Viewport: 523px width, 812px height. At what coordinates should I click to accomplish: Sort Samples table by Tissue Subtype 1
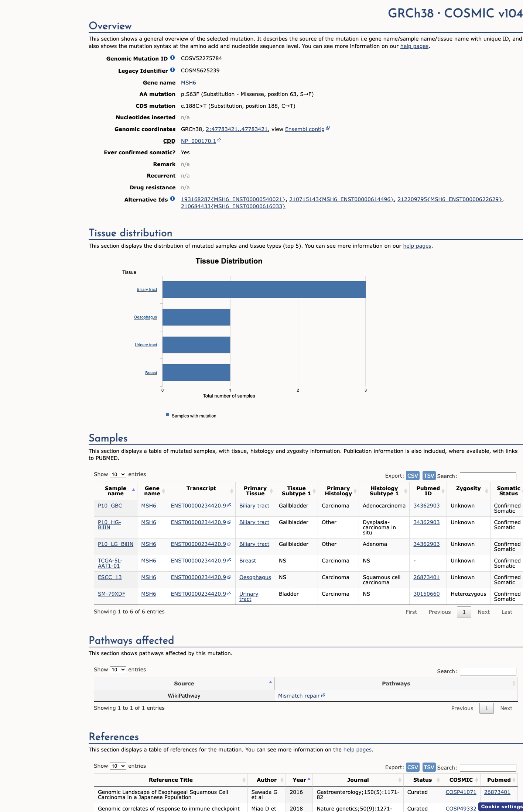pyautogui.click(x=296, y=491)
